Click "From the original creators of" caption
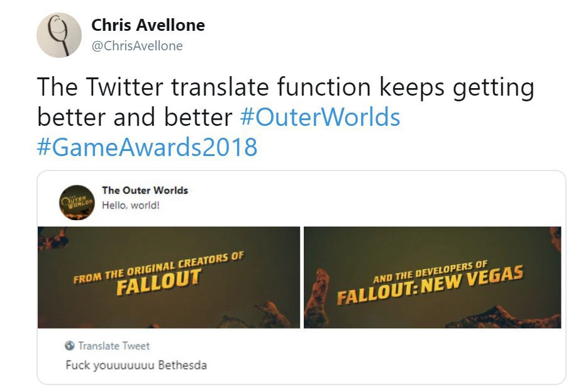 tap(158, 269)
